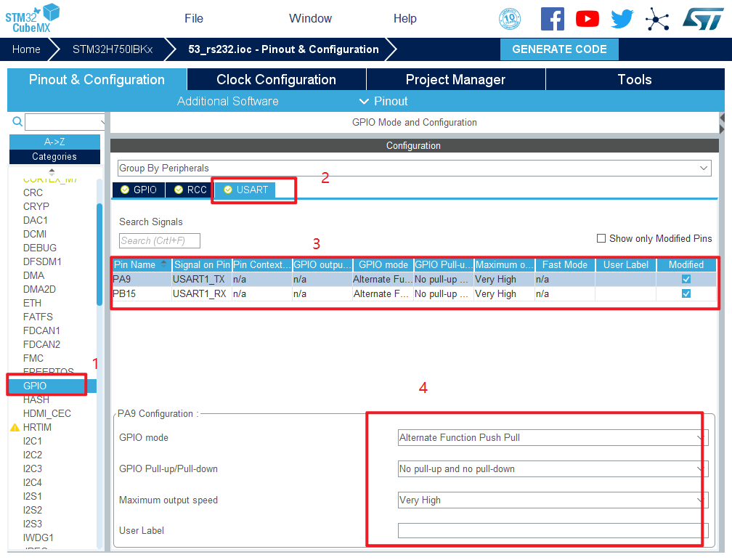Image resolution: width=732 pixels, height=560 pixels.
Task: Click the STM32CubeMX logo icon
Action: click(x=33, y=17)
